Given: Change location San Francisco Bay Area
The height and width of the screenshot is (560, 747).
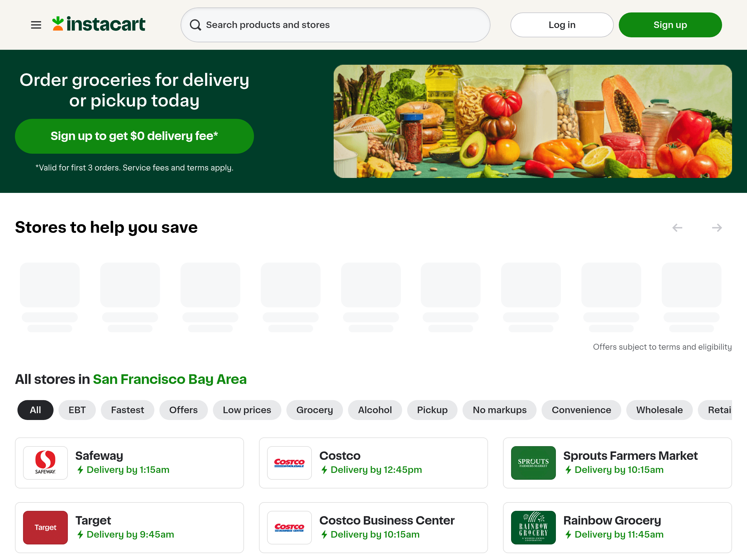Looking at the screenshot, I should click(x=170, y=380).
